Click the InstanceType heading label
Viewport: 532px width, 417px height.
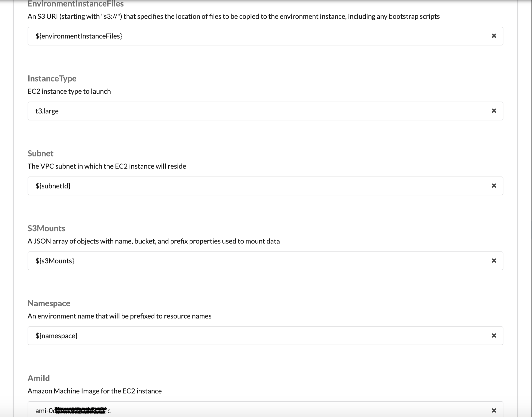pos(52,79)
